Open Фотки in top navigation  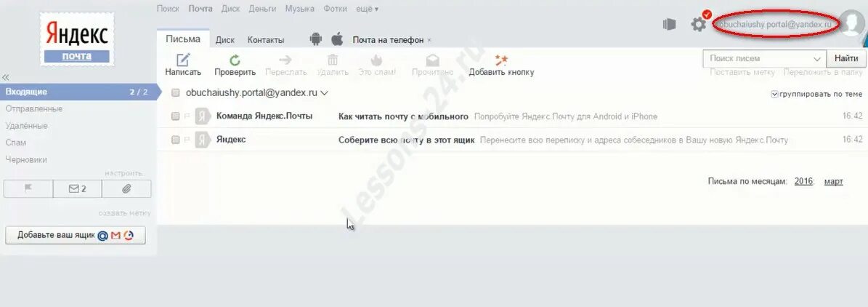point(336,9)
